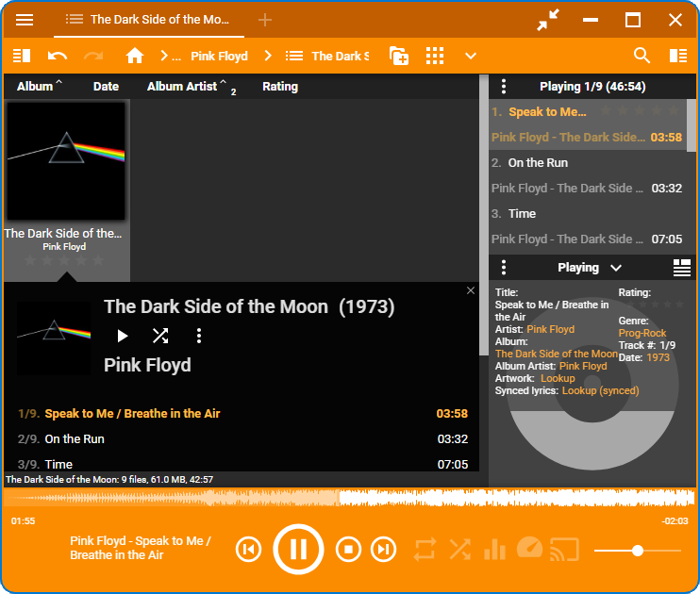
Task: Toggle repeat playback mode
Action: click(425, 550)
